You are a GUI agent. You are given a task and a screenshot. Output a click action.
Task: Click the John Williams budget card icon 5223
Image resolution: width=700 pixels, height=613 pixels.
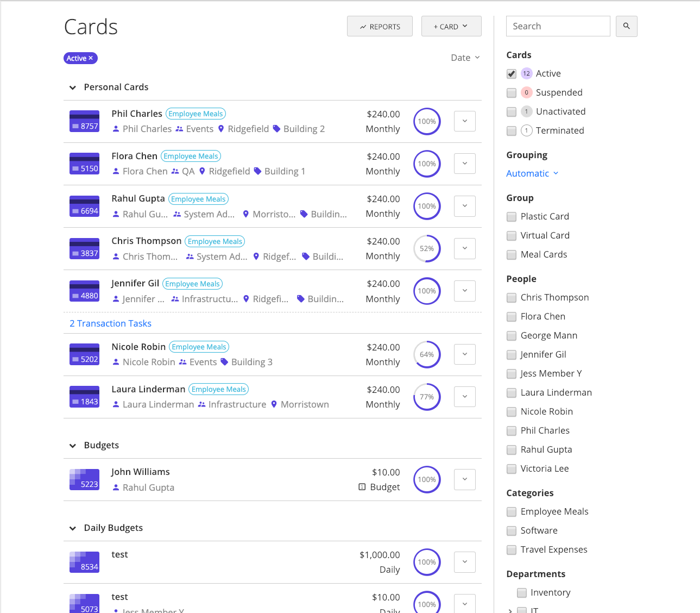[x=84, y=479]
